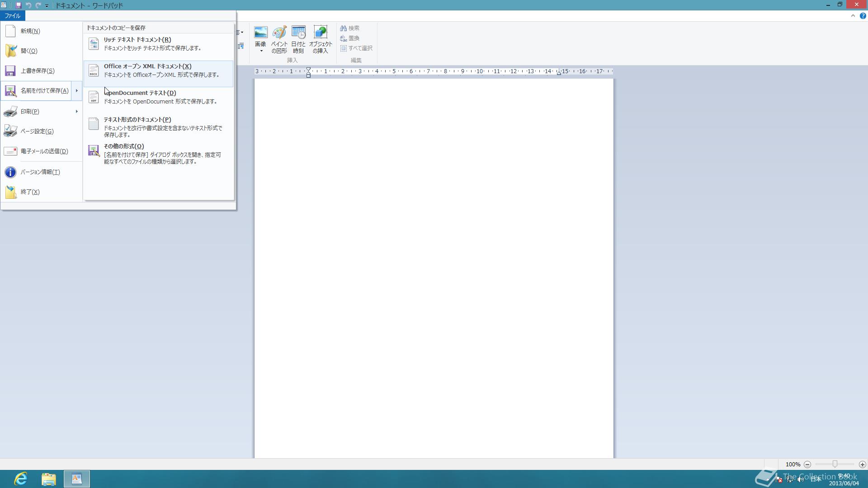Save with 上書き保存(S)
Viewport: 868px width, 488px height.
point(41,71)
